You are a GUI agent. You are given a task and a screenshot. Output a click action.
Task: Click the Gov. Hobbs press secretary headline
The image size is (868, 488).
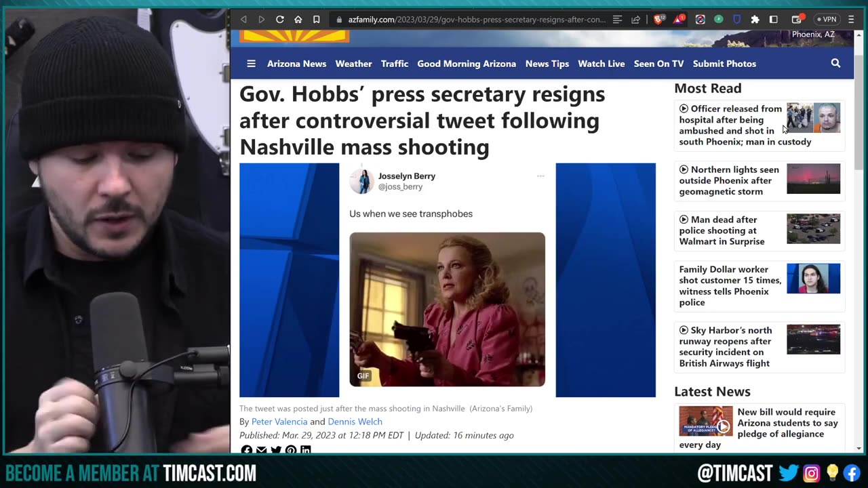(422, 120)
